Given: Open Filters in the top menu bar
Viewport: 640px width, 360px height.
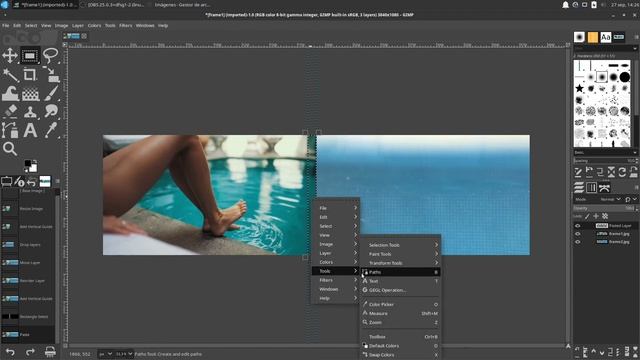Looking at the screenshot, I should click(x=126, y=25).
